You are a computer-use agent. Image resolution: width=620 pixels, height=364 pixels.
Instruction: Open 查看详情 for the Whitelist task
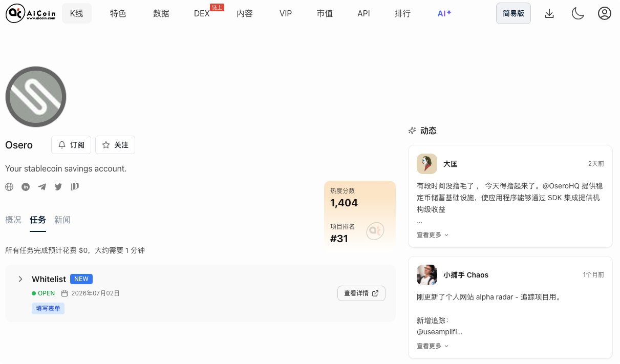pos(361,293)
